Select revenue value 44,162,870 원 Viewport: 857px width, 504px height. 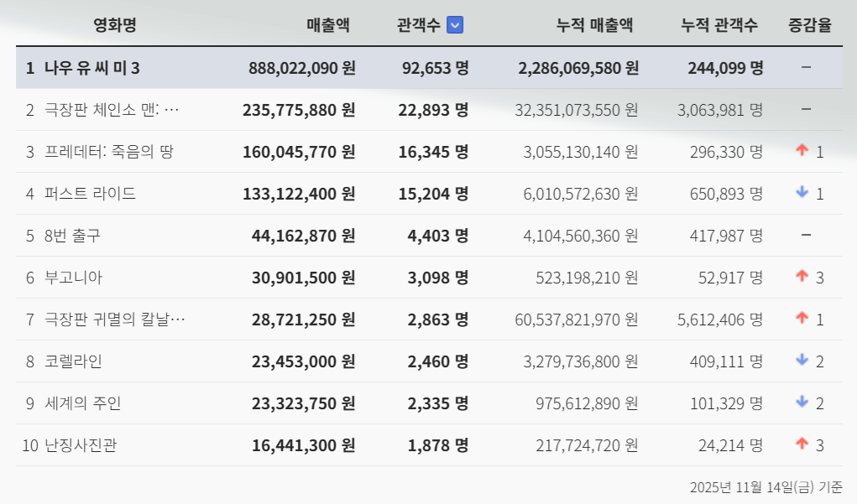point(303,236)
